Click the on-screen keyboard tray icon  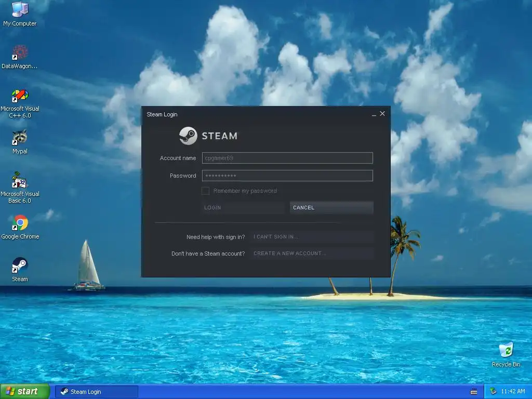pos(474,392)
